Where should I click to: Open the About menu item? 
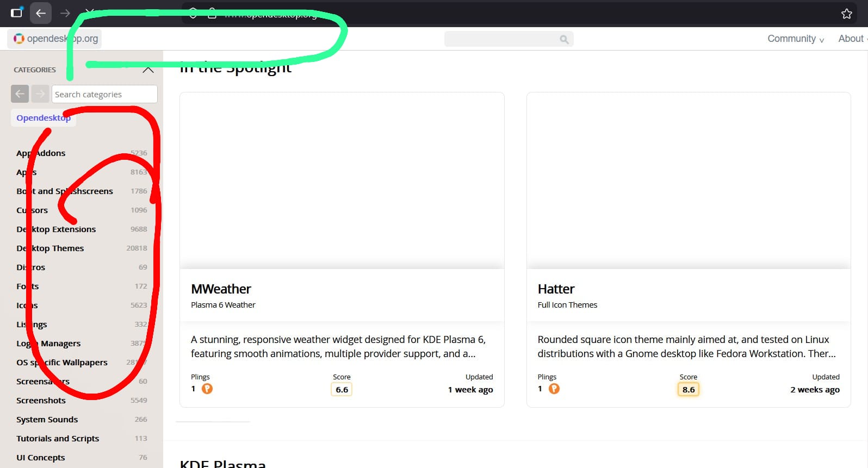(x=851, y=39)
